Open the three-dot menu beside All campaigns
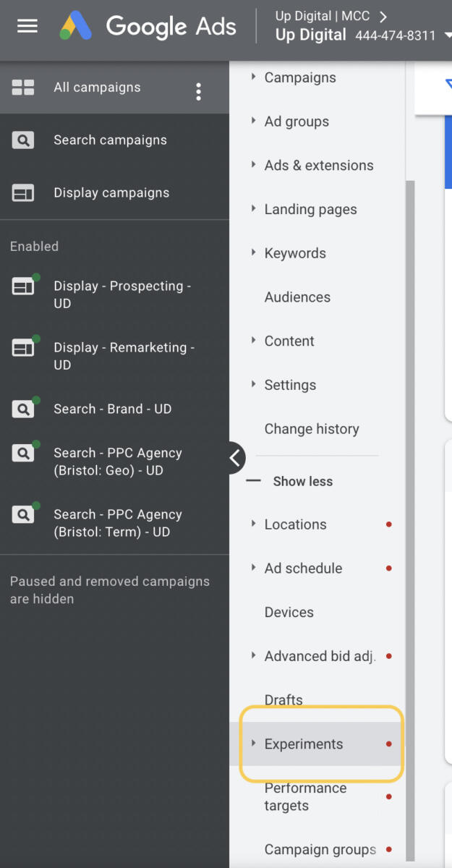The height and width of the screenshot is (868, 452). click(x=199, y=91)
